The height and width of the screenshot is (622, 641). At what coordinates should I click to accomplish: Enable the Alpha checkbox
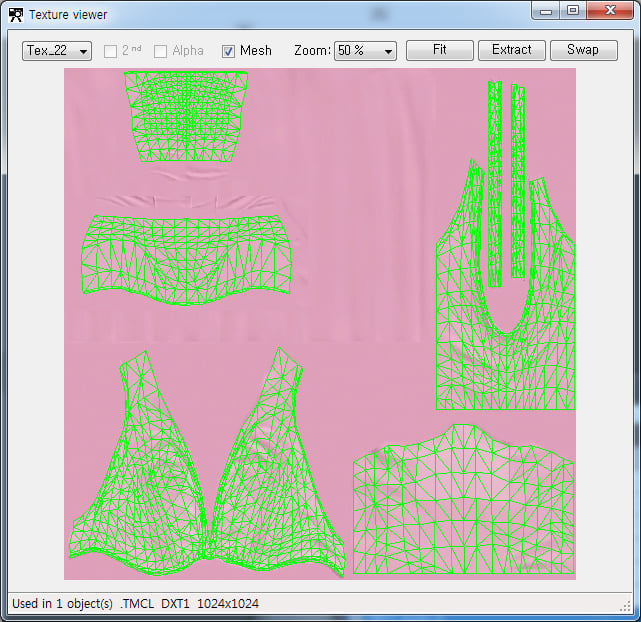coord(160,51)
